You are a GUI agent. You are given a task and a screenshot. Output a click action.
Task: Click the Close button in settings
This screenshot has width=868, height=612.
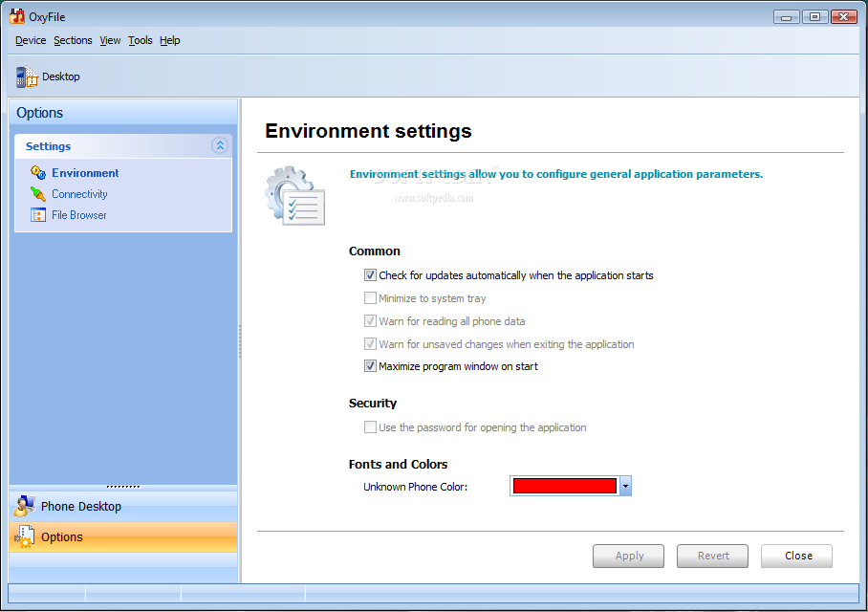point(796,557)
